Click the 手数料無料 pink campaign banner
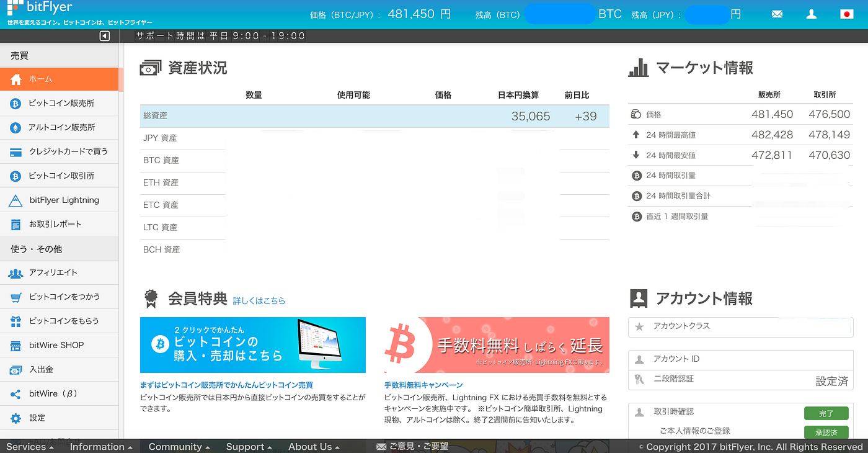 (497, 345)
